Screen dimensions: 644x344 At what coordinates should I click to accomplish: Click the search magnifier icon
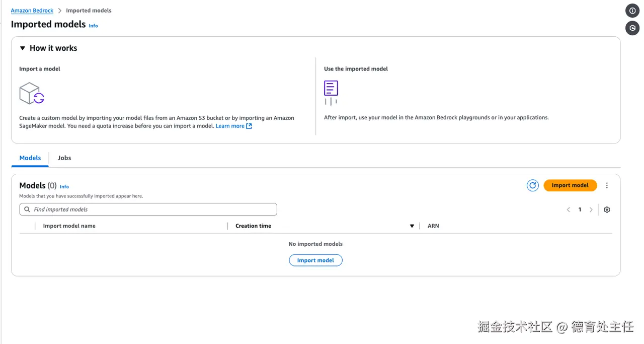point(27,210)
